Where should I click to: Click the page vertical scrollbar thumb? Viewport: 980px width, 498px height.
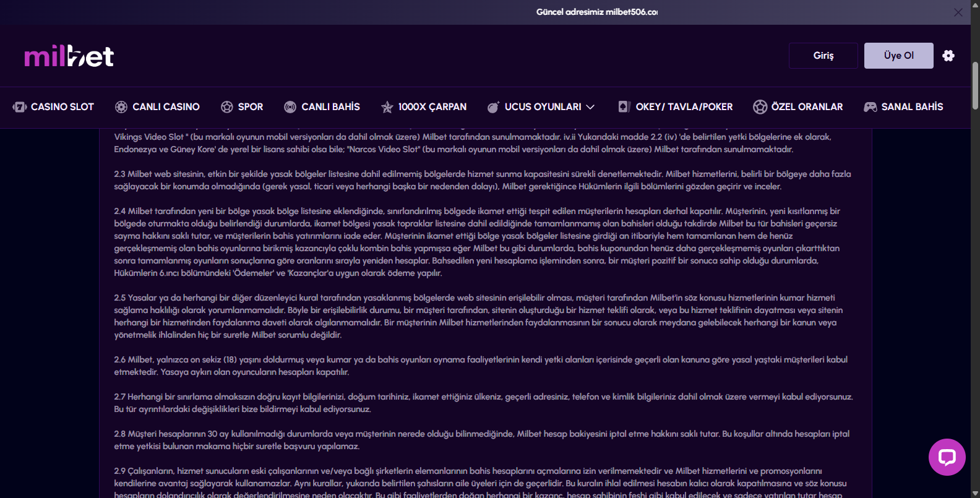click(x=975, y=85)
